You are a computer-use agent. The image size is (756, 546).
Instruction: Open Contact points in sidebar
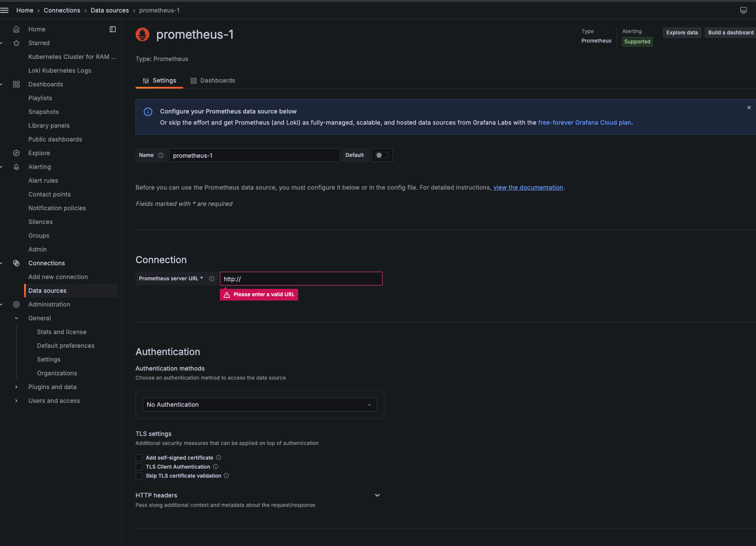[x=49, y=194]
